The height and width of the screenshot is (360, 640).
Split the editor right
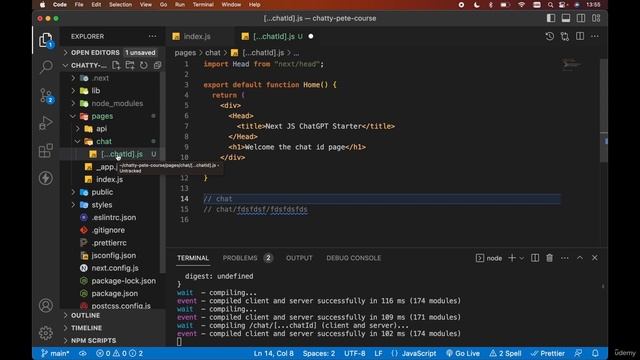coord(580,36)
